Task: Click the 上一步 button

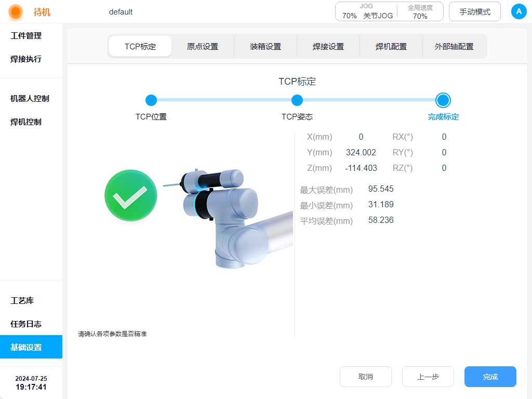Action: tap(428, 377)
